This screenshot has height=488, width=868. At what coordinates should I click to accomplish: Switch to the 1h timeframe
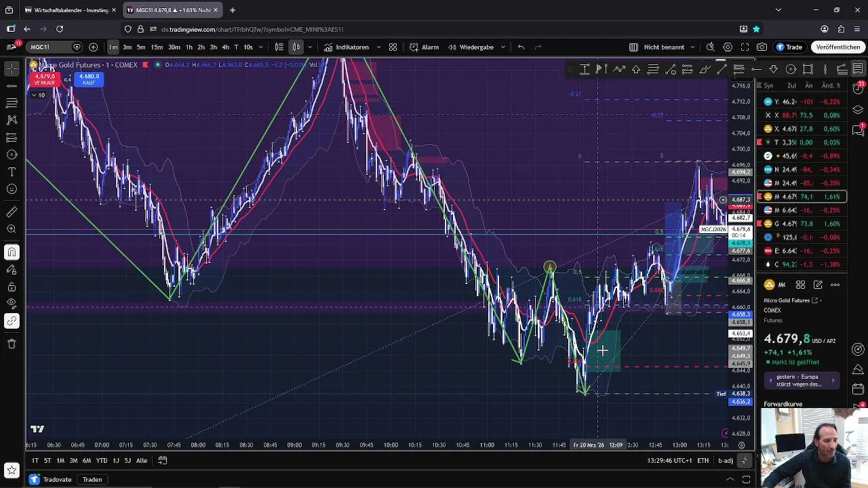pyautogui.click(x=189, y=47)
